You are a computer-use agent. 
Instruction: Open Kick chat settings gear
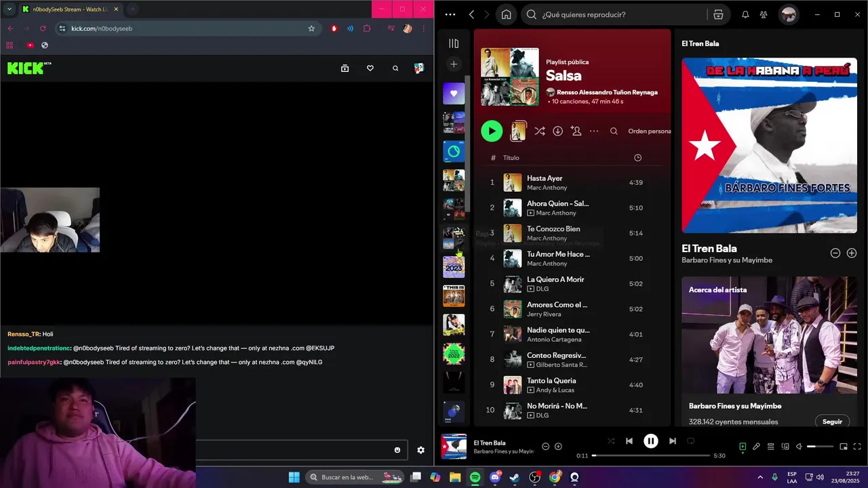click(x=420, y=450)
